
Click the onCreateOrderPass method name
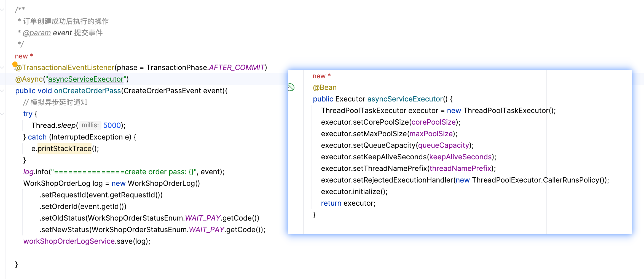click(x=87, y=91)
